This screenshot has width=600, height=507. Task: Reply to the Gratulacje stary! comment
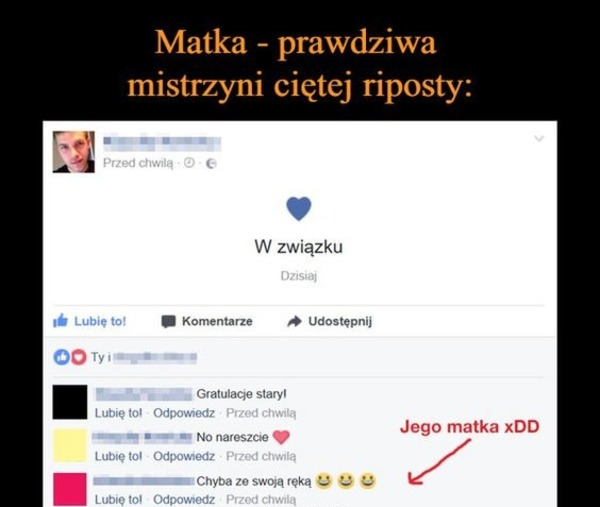click(184, 413)
